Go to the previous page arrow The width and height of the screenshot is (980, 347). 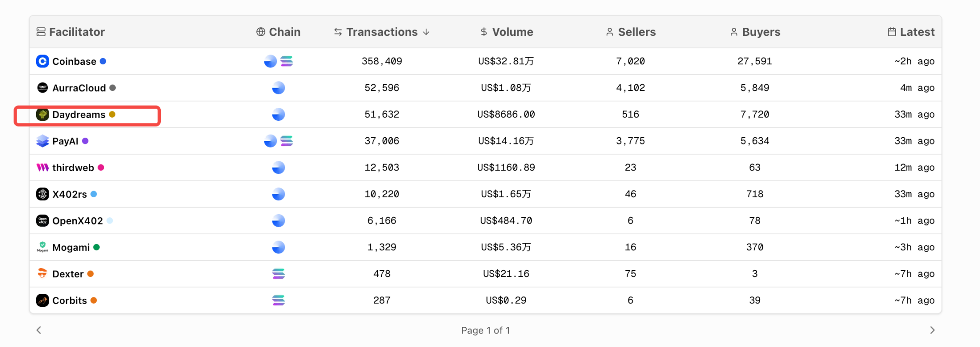(39, 330)
